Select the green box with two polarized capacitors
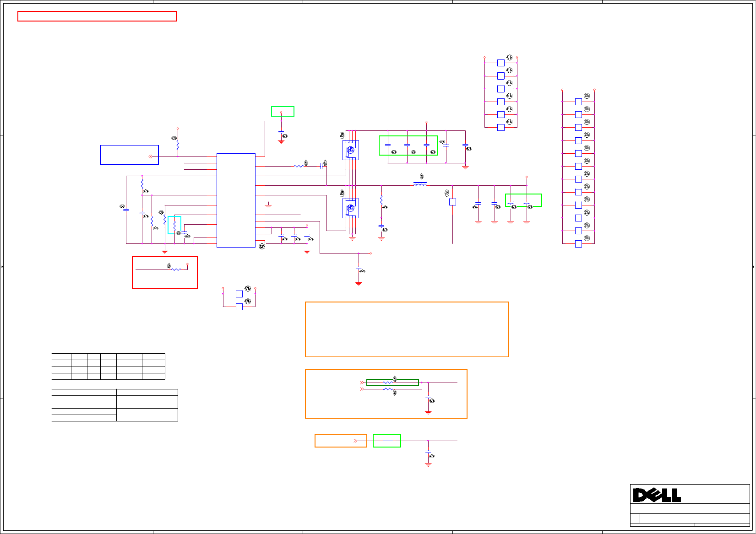 tap(523, 200)
